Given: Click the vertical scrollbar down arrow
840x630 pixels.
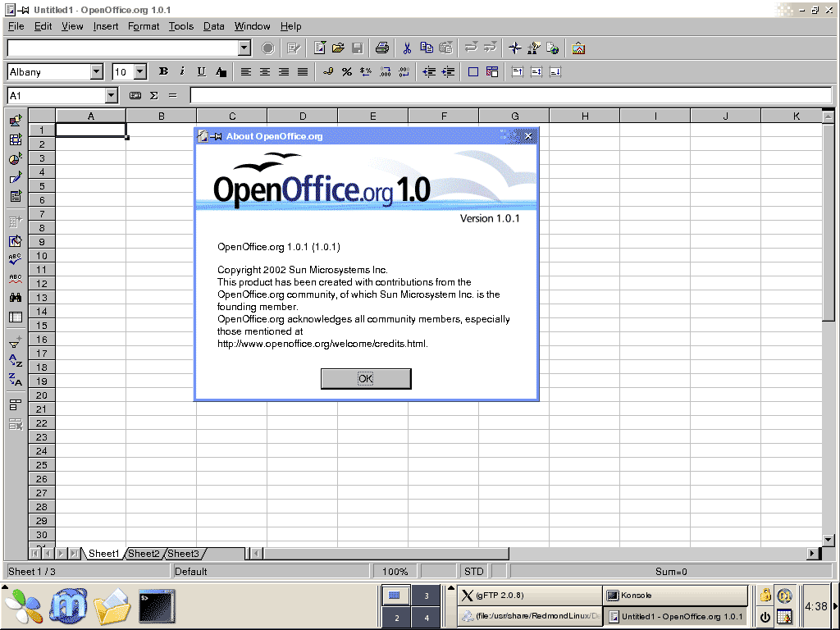Looking at the screenshot, I should click(x=829, y=540).
